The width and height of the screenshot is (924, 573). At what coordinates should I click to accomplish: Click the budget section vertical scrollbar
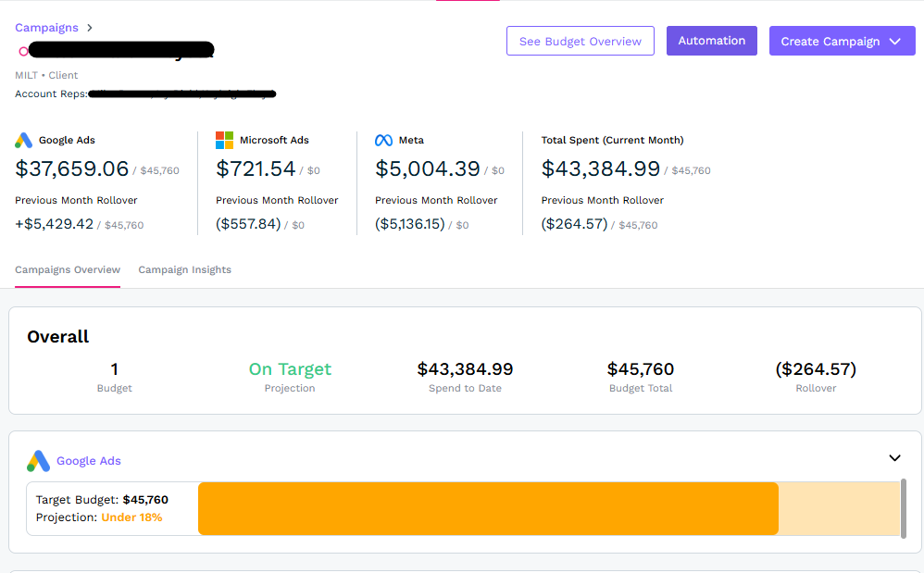click(x=904, y=507)
